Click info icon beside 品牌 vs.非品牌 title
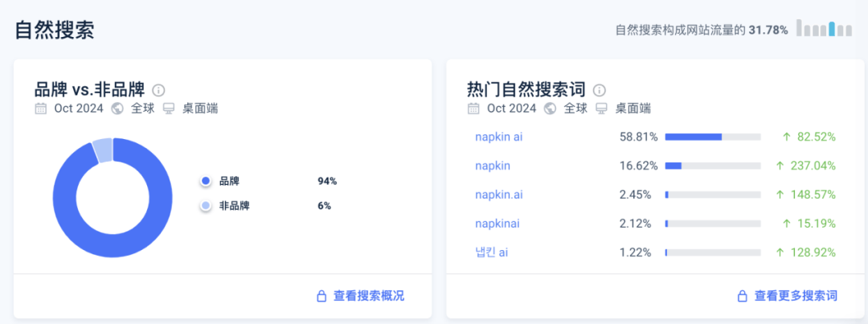The width and height of the screenshot is (868, 324). (x=159, y=90)
